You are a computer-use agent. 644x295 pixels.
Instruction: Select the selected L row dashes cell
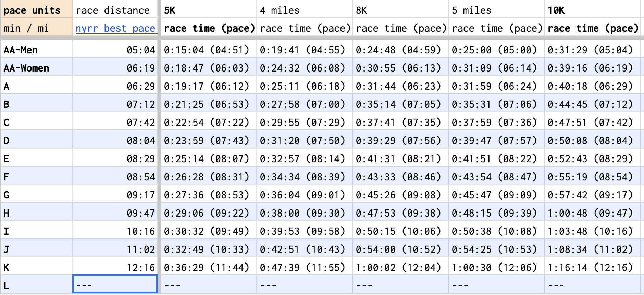(115, 284)
